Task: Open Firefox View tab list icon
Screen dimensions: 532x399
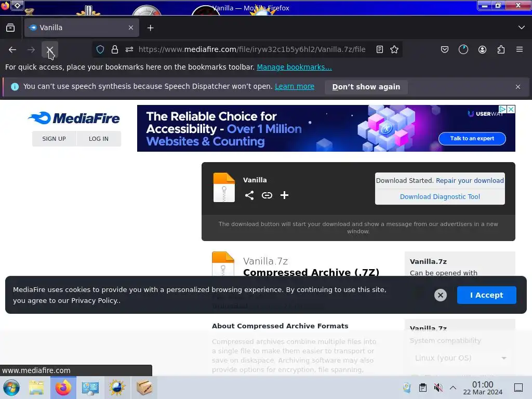Action: pyautogui.click(x=10, y=28)
